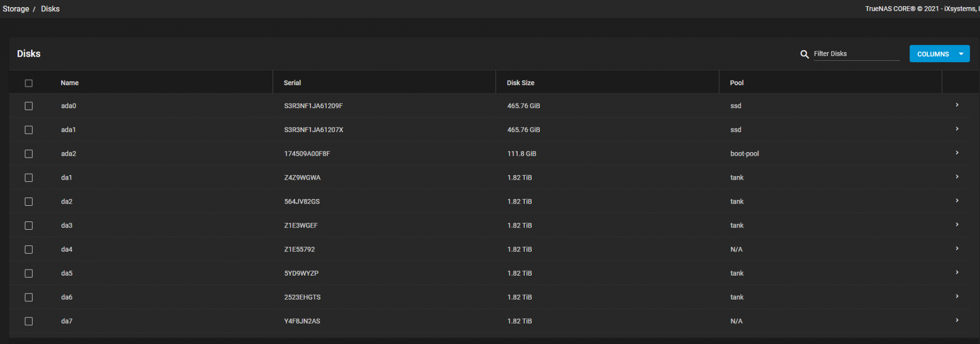Select serial Y4F8JN2AS
980x344 pixels.
(x=302, y=321)
